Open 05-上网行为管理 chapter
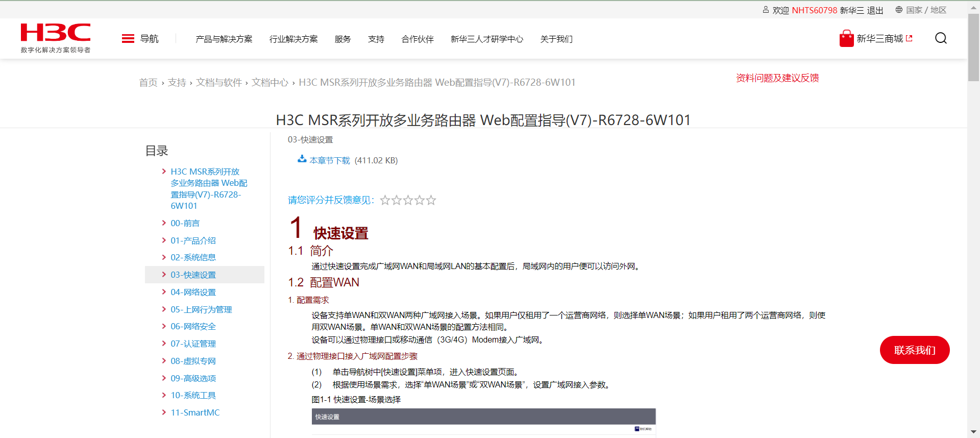 [x=201, y=309]
